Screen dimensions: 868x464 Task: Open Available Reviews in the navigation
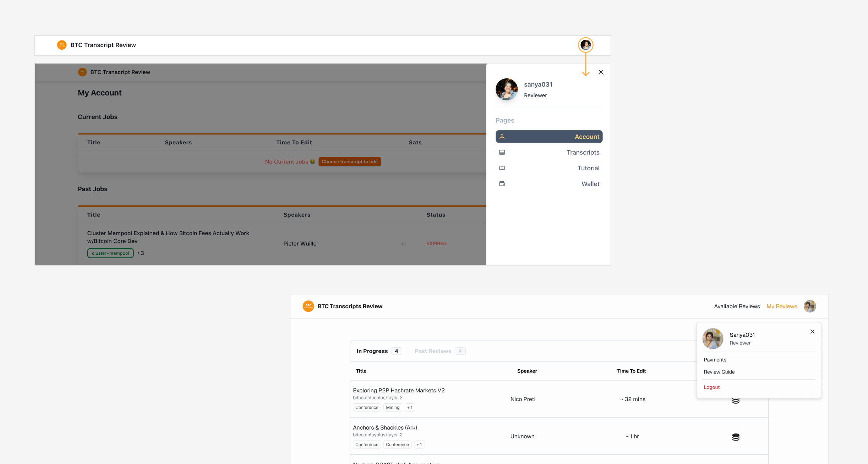(737, 306)
